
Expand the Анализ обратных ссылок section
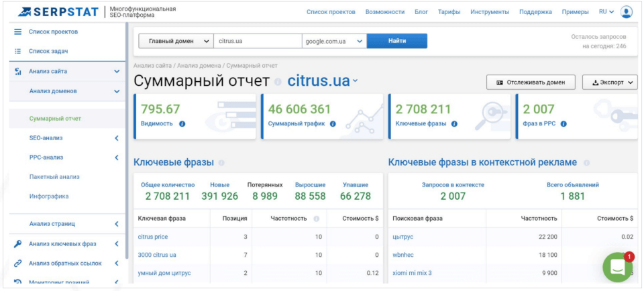117,264
